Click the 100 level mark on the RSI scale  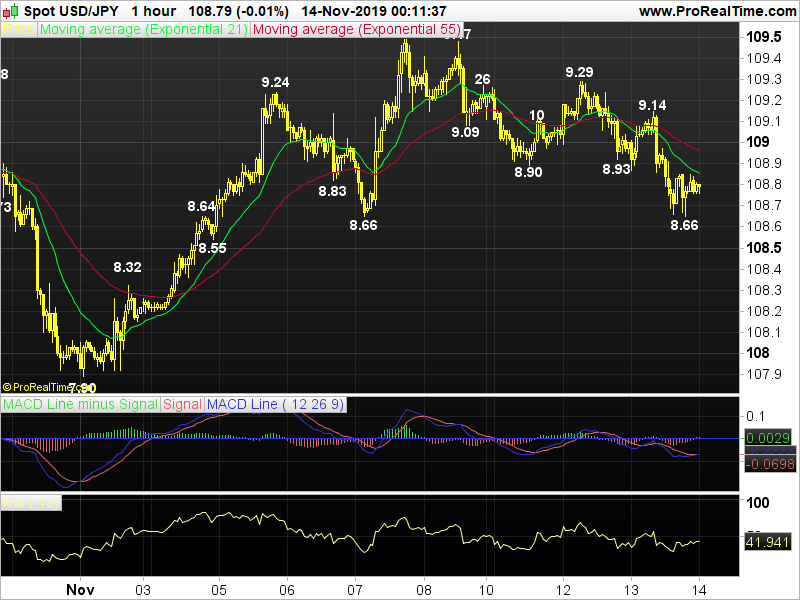tap(757, 500)
